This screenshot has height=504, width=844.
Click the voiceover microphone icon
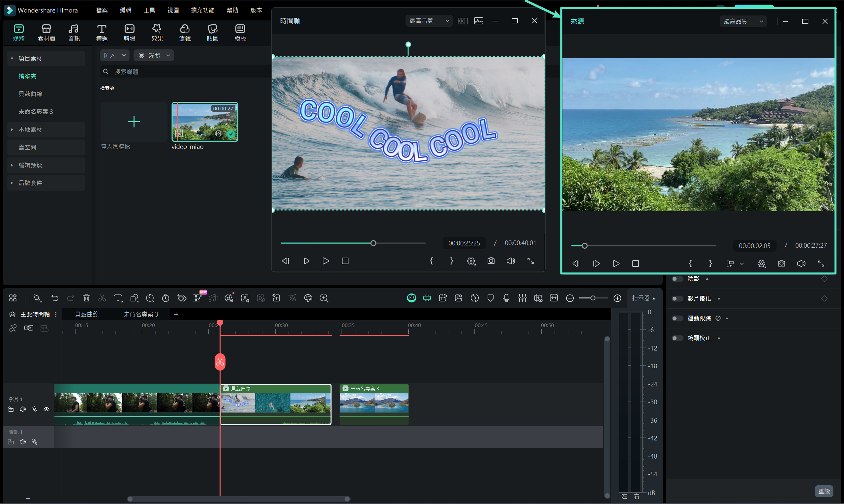point(506,298)
